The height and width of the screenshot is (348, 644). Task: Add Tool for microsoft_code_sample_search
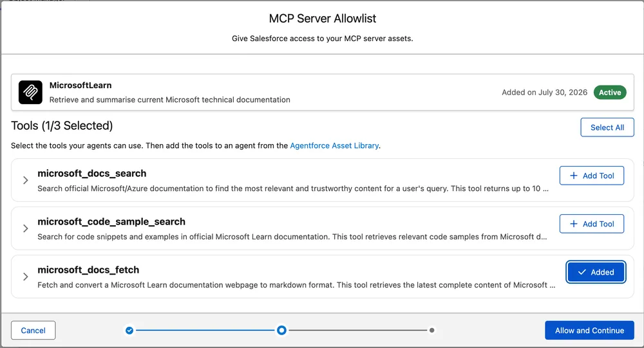(x=591, y=224)
